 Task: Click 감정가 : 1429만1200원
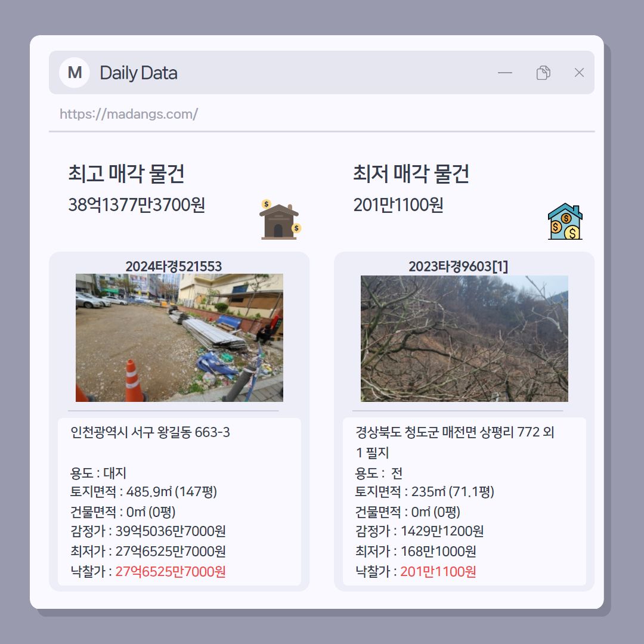tap(419, 531)
